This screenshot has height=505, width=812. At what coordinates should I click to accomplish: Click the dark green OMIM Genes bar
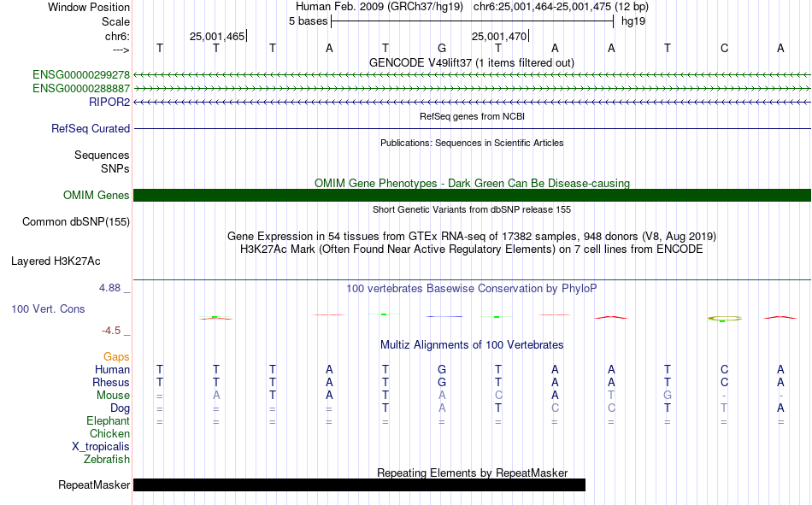[472, 196]
